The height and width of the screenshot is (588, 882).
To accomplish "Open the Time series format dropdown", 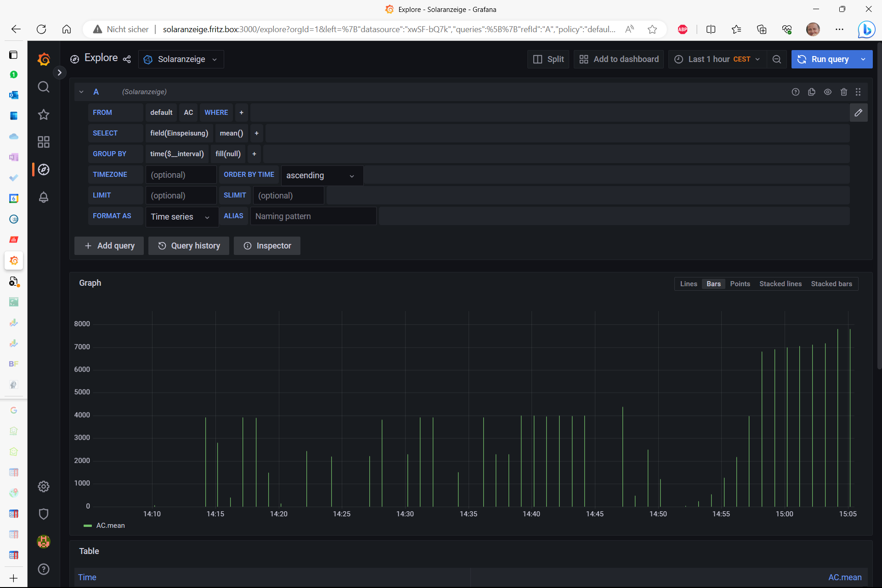I will tap(181, 217).
